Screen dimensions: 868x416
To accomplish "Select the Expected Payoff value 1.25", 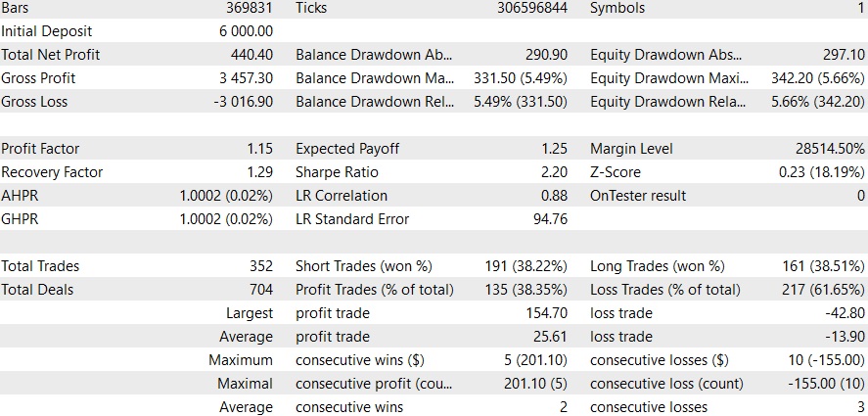I will [555, 149].
